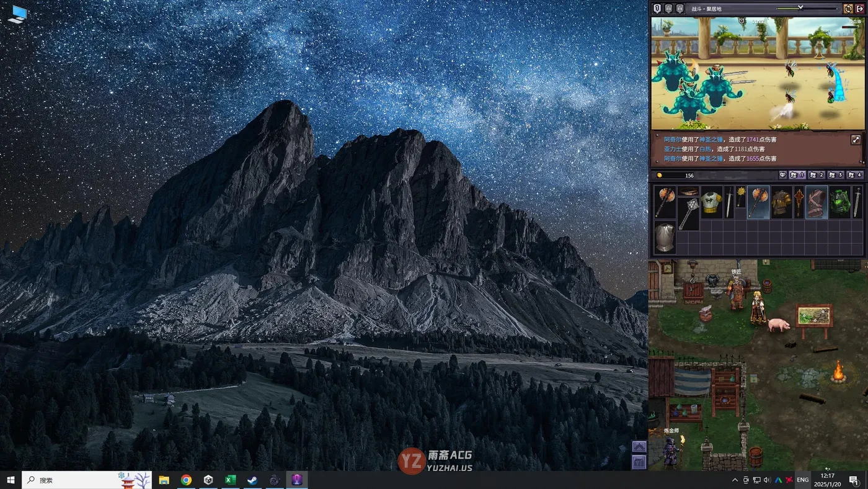Click the pink pig in town
Screen dimensions: 868x489
(779, 325)
